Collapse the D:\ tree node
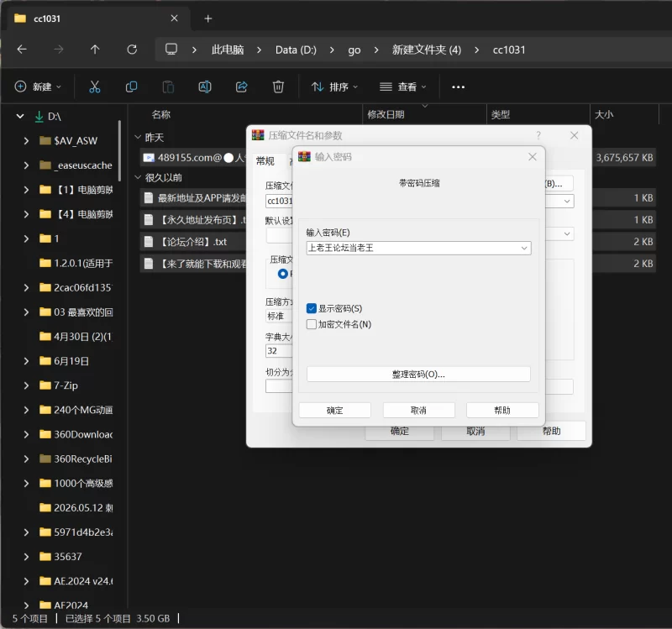Image resolution: width=672 pixels, height=629 pixels. pos(20,116)
